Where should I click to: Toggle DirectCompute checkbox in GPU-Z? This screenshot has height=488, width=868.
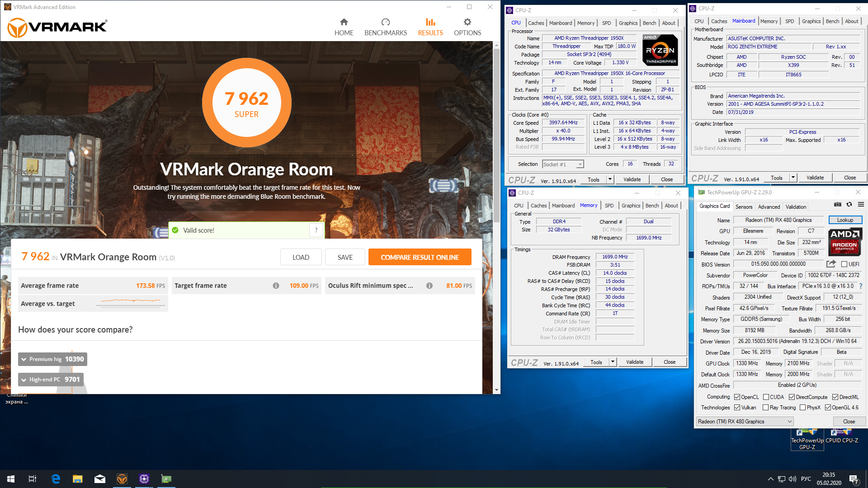pyautogui.click(x=792, y=397)
